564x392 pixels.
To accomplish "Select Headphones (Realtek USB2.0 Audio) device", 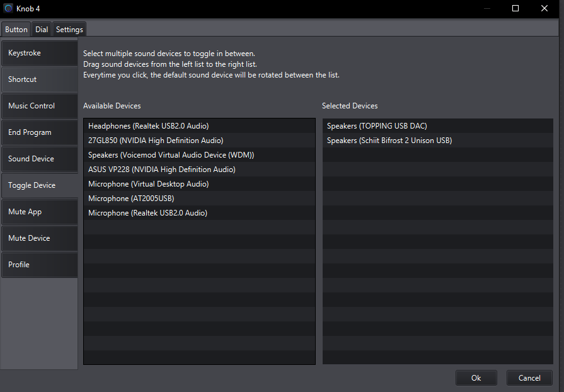I will (x=148, y=126).
